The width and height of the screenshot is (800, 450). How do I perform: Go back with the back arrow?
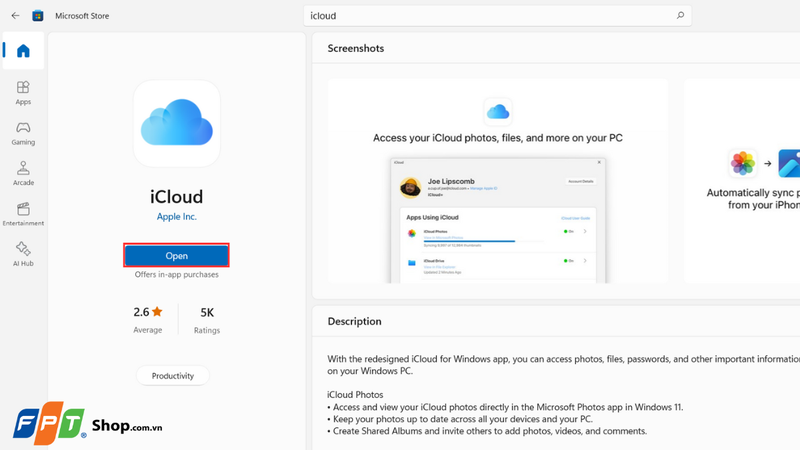coord(15,16)
